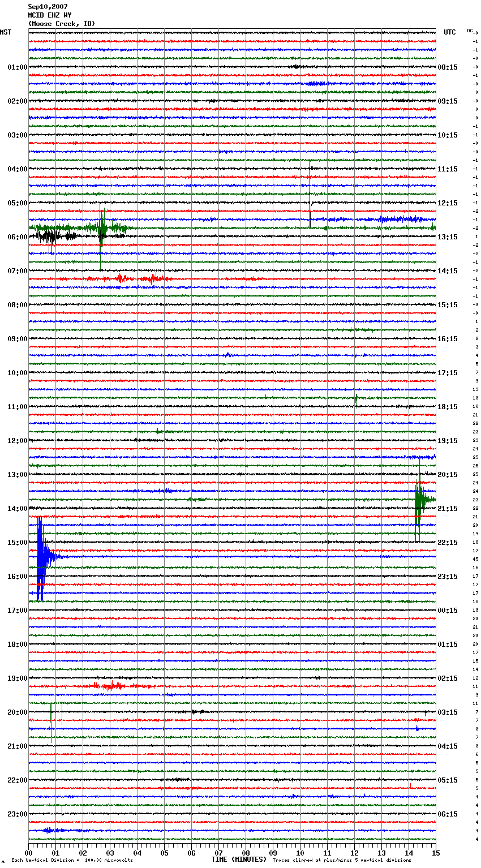Click the 02:00 MST time label
This screenshot has width=481, height=868.
point(18,101)
